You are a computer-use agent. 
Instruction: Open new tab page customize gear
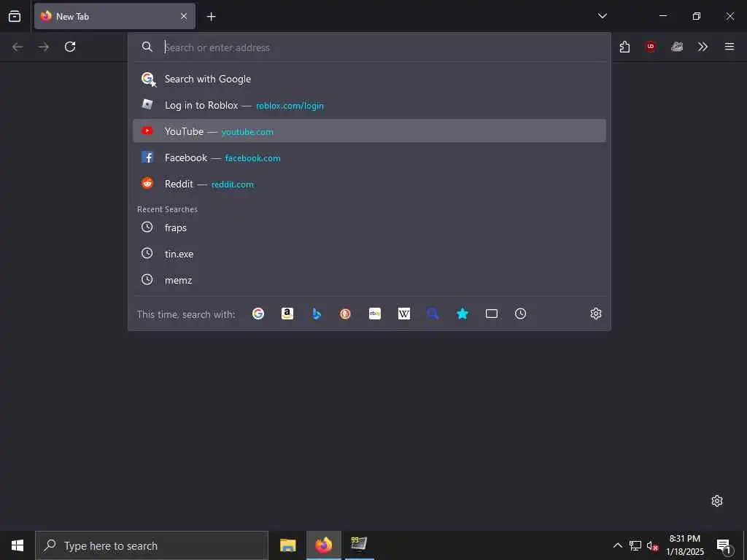pos(717,501)
